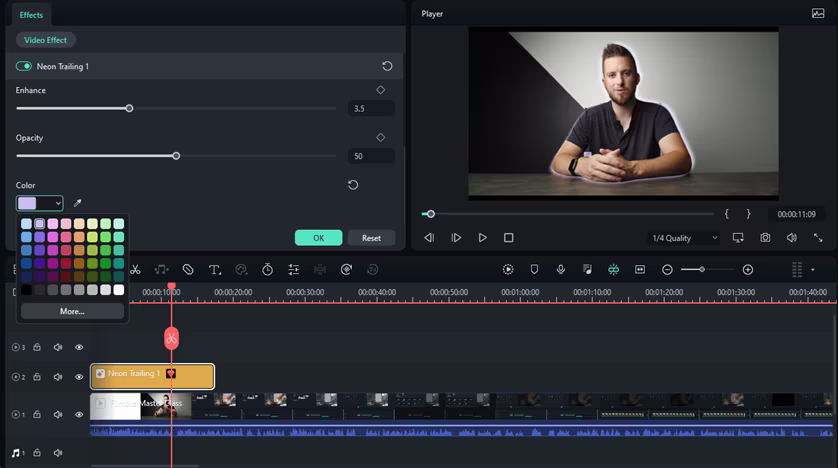Mute the music track 1
This screenshot has height=468, width=838.
58,453
